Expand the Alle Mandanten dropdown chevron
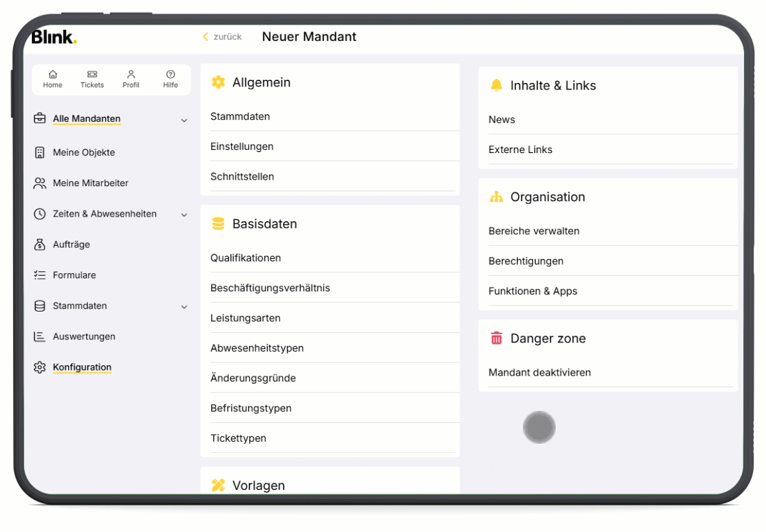This screenshot has width=766, height=532. click(x=184, y=120)
